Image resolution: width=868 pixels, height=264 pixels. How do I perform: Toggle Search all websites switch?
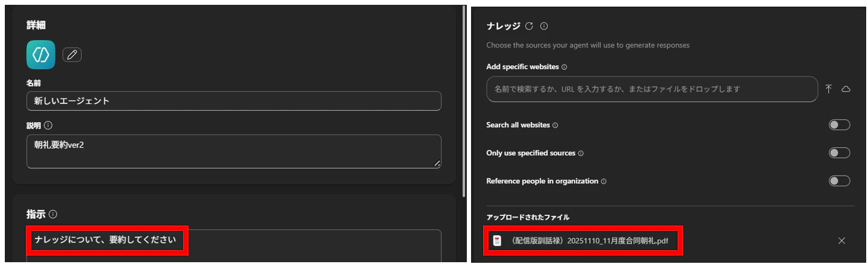coord(839,125)
